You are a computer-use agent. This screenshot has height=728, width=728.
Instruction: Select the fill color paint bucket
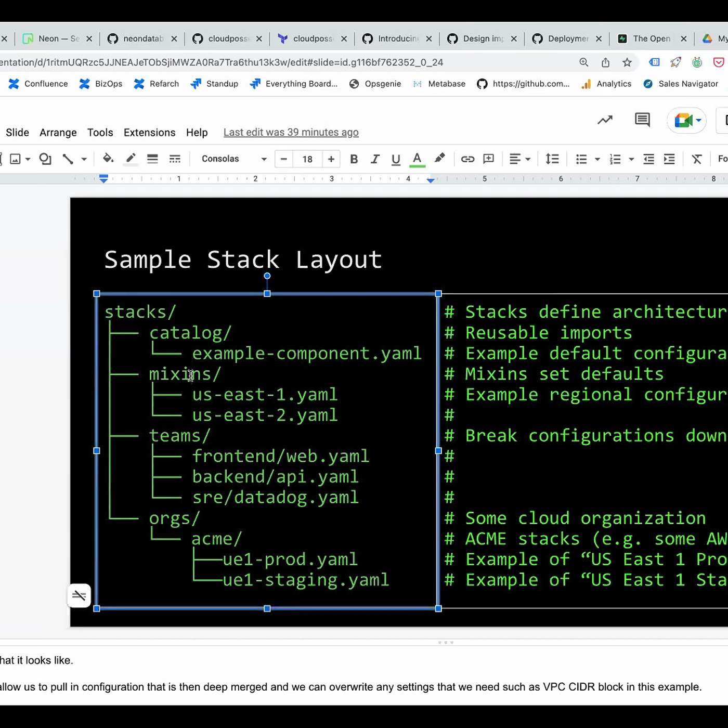point(108,159)
